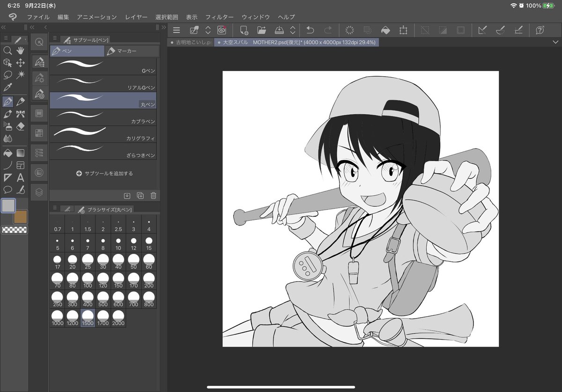Select the Balloon speech bubble tool

7,189
